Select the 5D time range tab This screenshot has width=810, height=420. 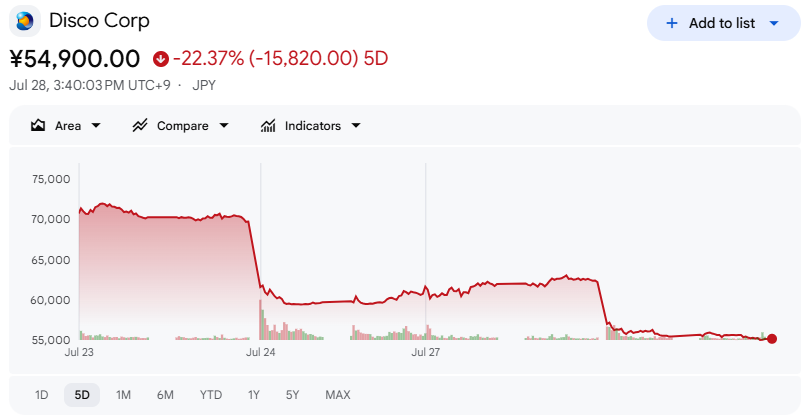point(82,395)
